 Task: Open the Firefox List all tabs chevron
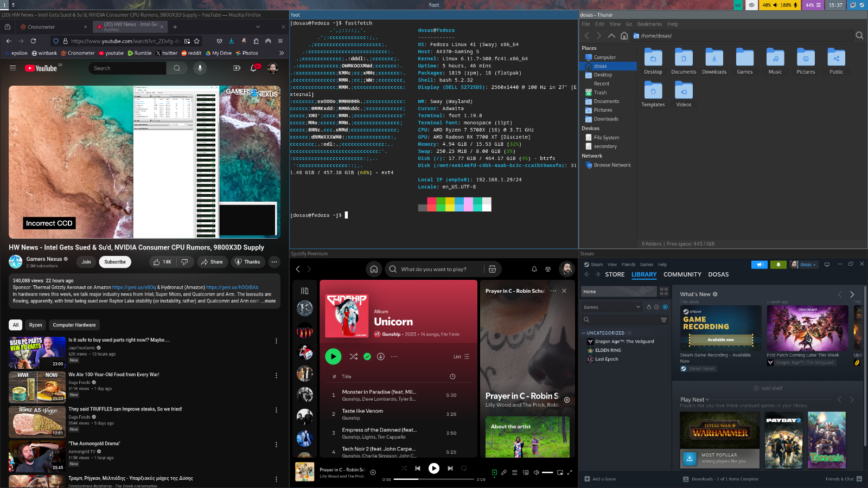coord(258,26)
